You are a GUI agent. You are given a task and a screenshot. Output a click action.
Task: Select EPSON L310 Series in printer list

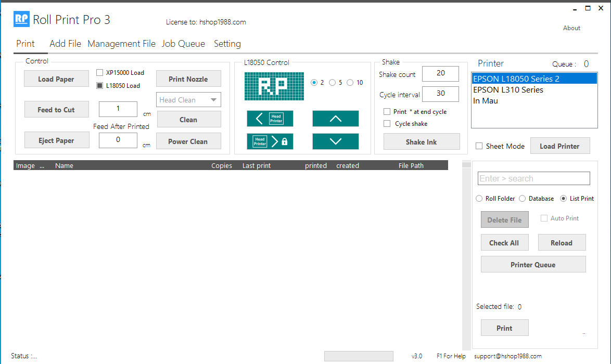coord(508,90)
